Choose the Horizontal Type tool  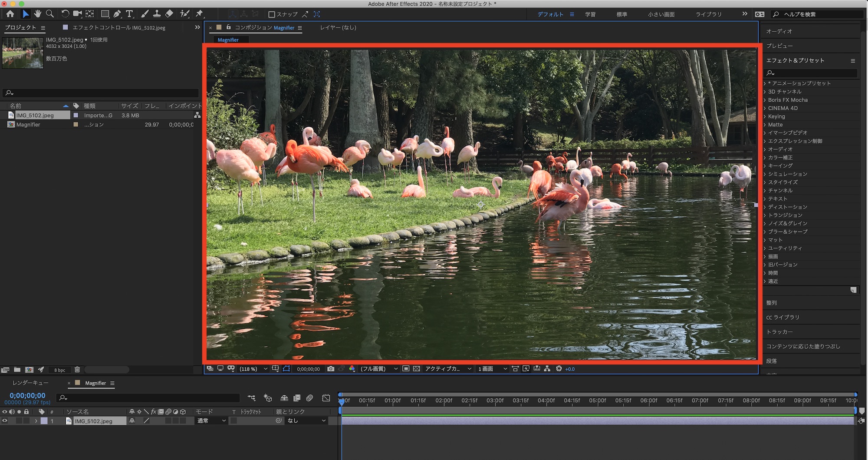tap(129, 14)
